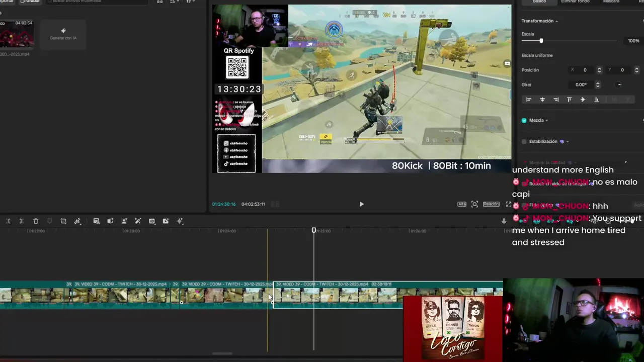Open the Relación aspect ratio button
This screenshot has height=362, width=644.
coord(491,204)
